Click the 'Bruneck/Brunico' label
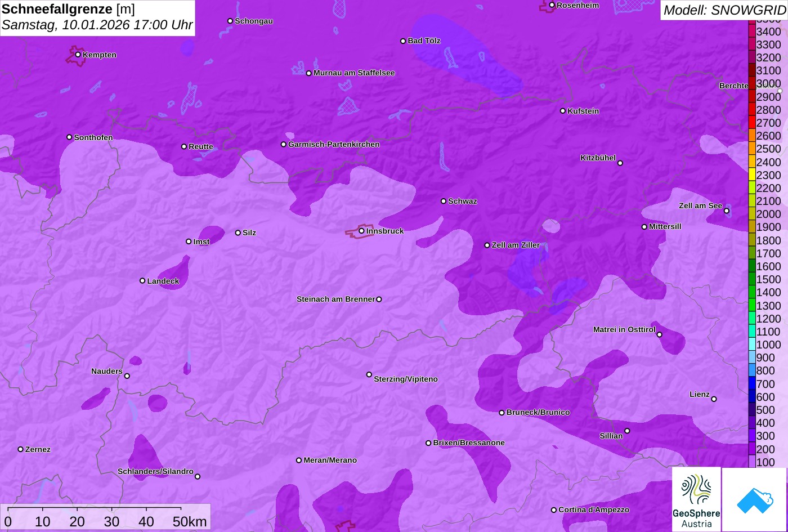788x532 pixels. (538, 413)
